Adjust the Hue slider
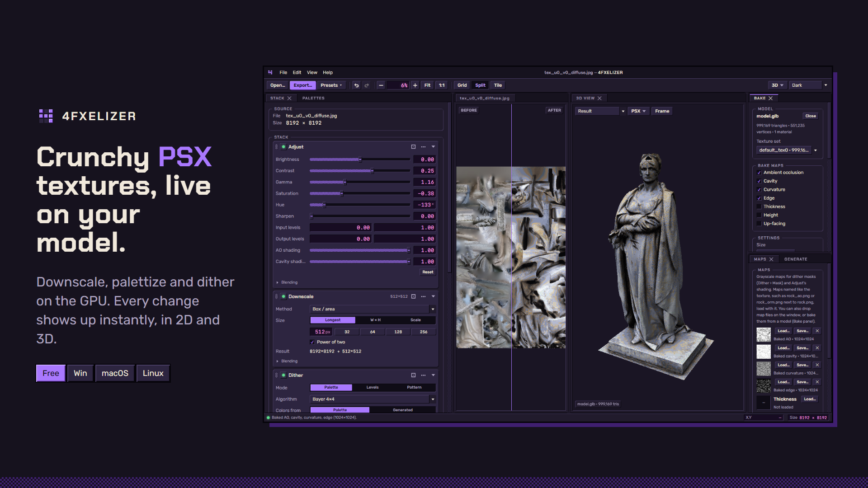 tap(360, 205)
